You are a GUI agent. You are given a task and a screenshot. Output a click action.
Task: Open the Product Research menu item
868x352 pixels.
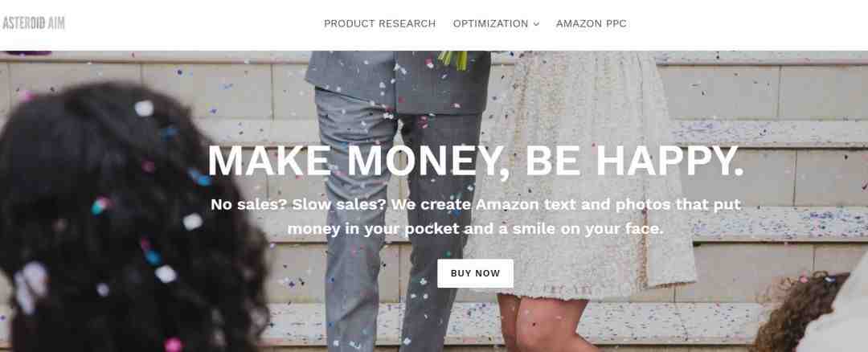click(379, 24)
